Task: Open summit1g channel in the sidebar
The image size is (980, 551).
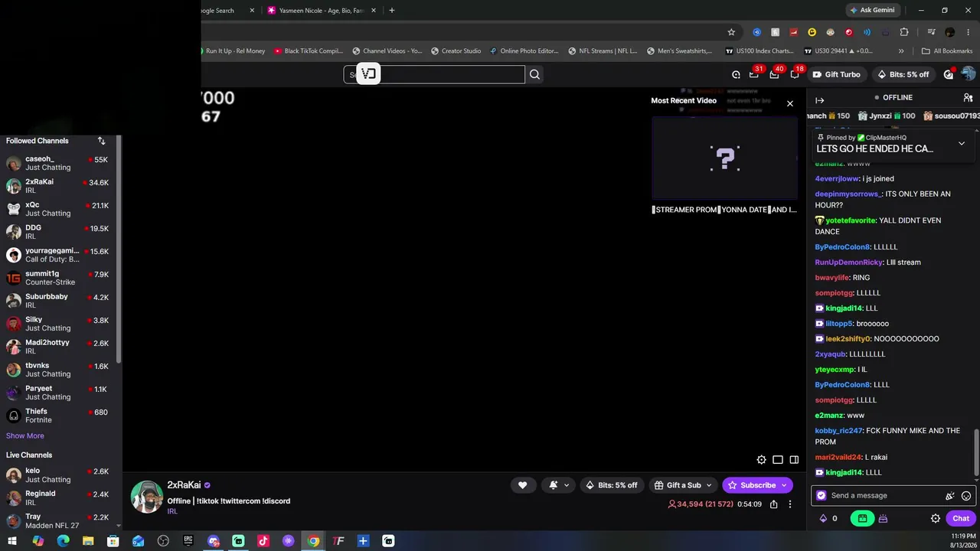Action: [59, 278]
